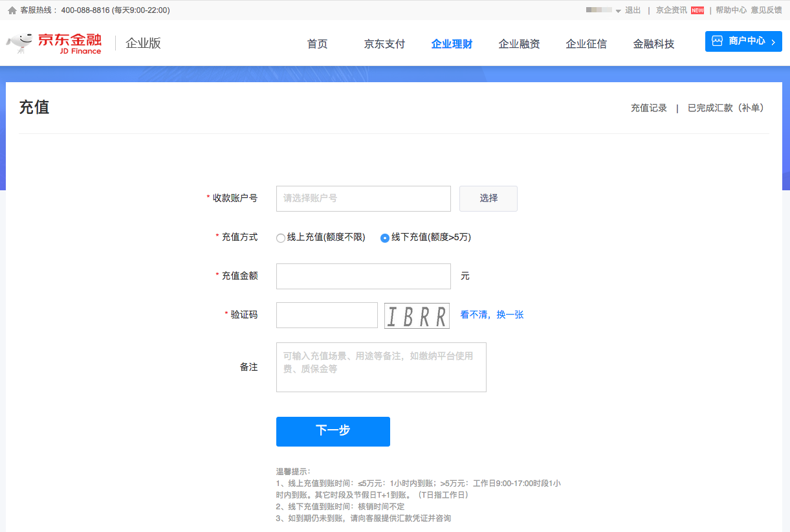View 充值记录 recharge records

[649, 108]
